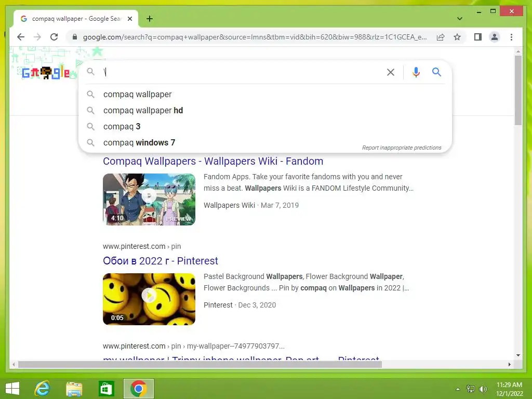Viewport: 532px width, 399px height.
Task: Click the vertical scrollbar thumb
Action: [518, 90]
